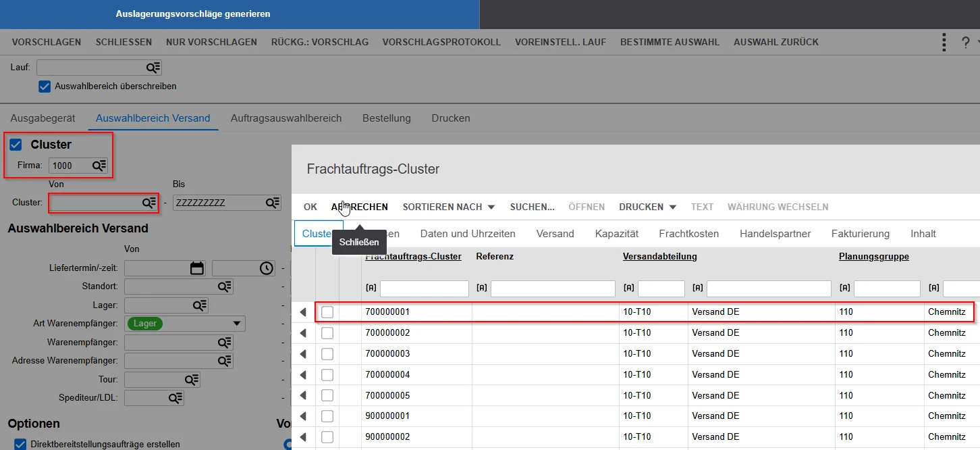Expand row arrow for cluster 700000005
Screen dimensions: 980x450
pos(303,395)
